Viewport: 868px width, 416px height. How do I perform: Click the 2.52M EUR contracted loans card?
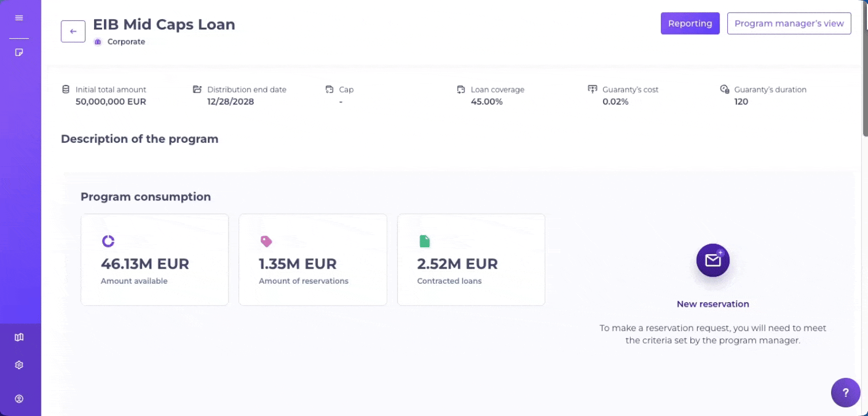tap(471, 259)
